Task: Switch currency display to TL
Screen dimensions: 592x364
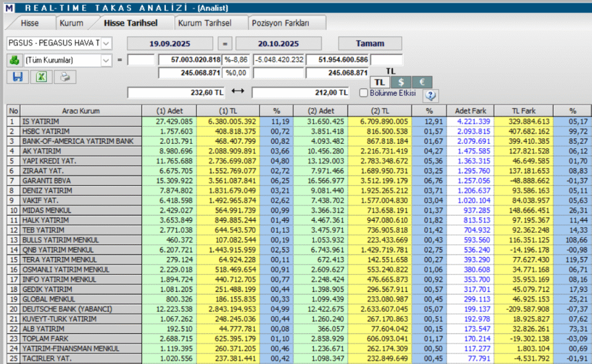Action: pos(379,82)
